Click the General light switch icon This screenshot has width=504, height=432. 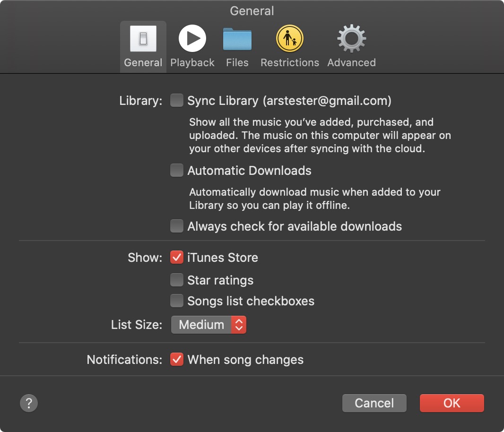point(143,39)
